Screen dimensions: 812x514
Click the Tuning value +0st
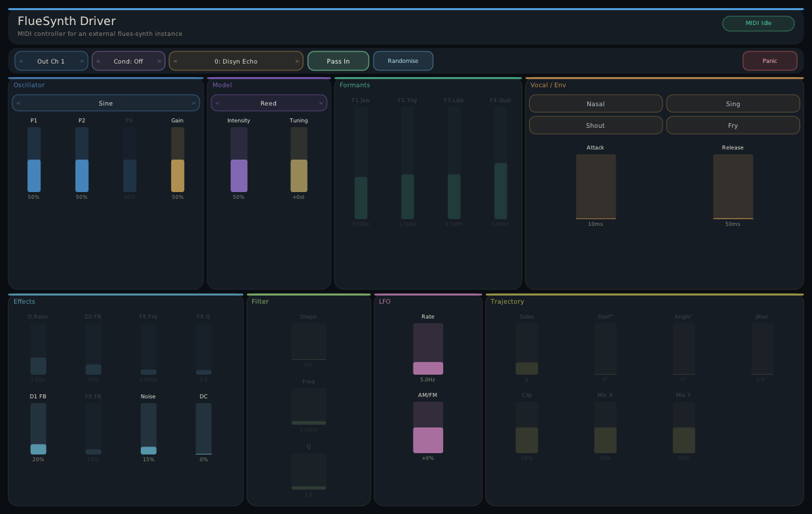pos(298,197)
